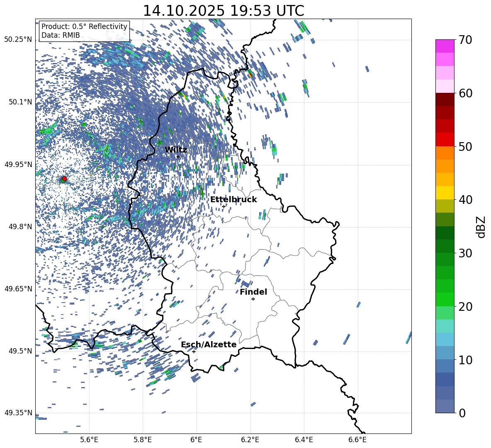Image resolution: width=491 pixels, height=448 pixels.
Task: Click the 6°E longitude label
Action: click(x=196, y=440)
